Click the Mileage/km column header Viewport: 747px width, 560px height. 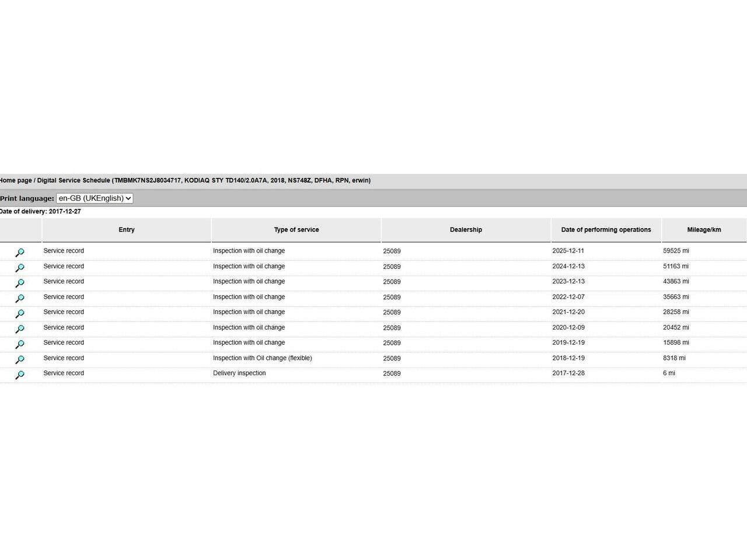(704, 230)
